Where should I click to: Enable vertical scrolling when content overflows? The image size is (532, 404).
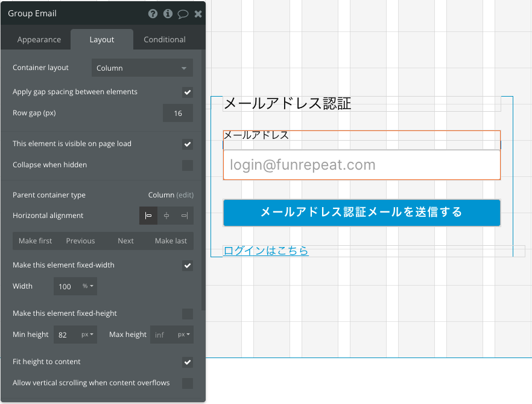(x=187, y=383)
